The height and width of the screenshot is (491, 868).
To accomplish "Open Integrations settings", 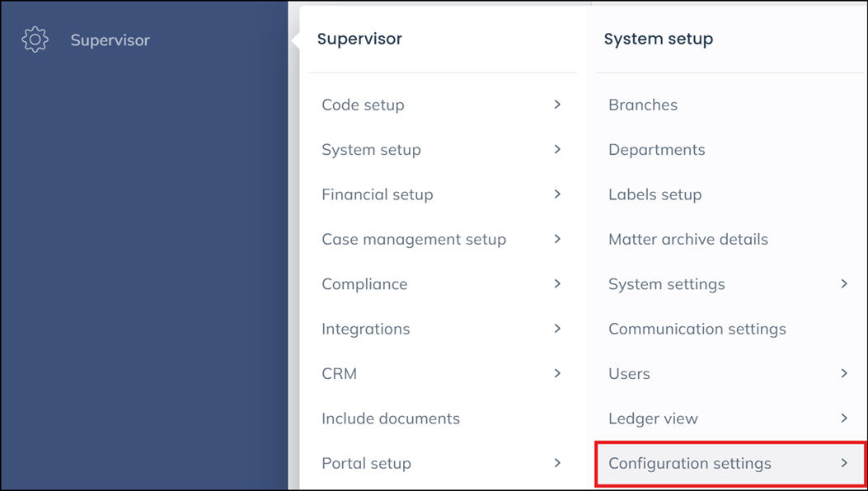I will tap(365, 329).
